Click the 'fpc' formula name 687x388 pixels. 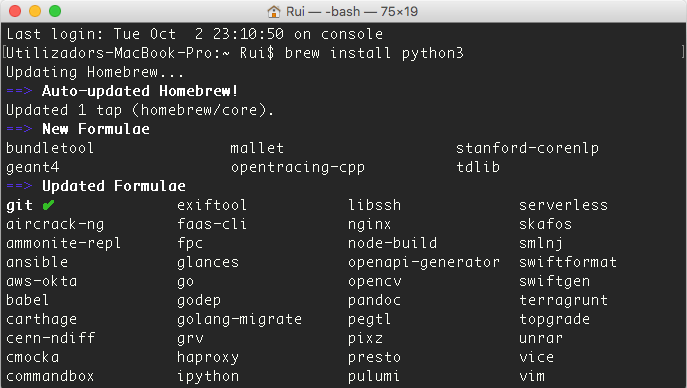(x=190, y=243)
